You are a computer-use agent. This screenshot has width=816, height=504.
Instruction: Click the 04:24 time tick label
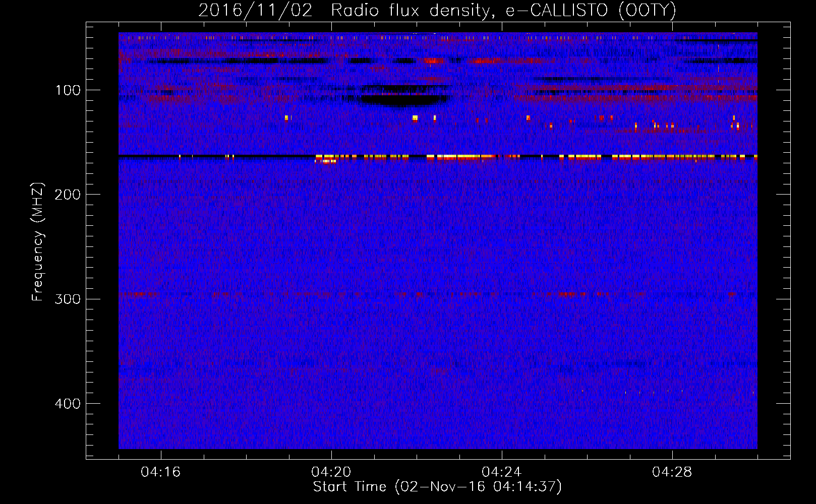click(502, 472)
